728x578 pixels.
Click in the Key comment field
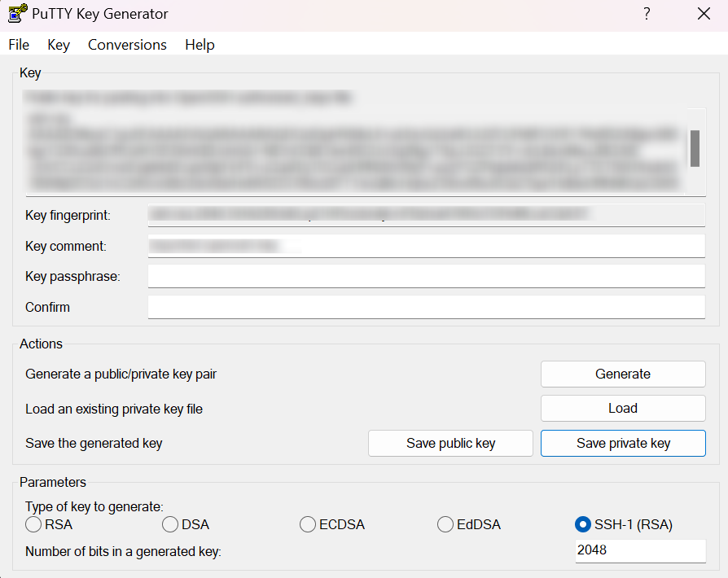pos(426,246)
